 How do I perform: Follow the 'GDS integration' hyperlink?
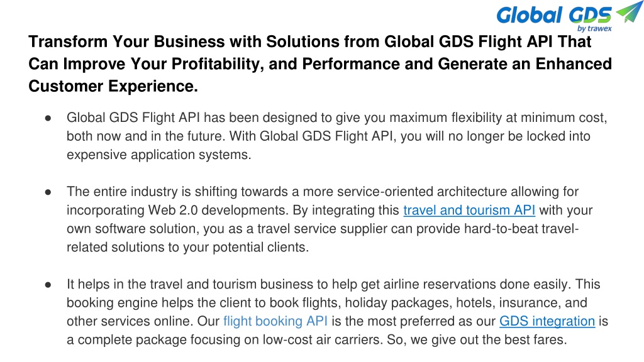tap(547, 321)
